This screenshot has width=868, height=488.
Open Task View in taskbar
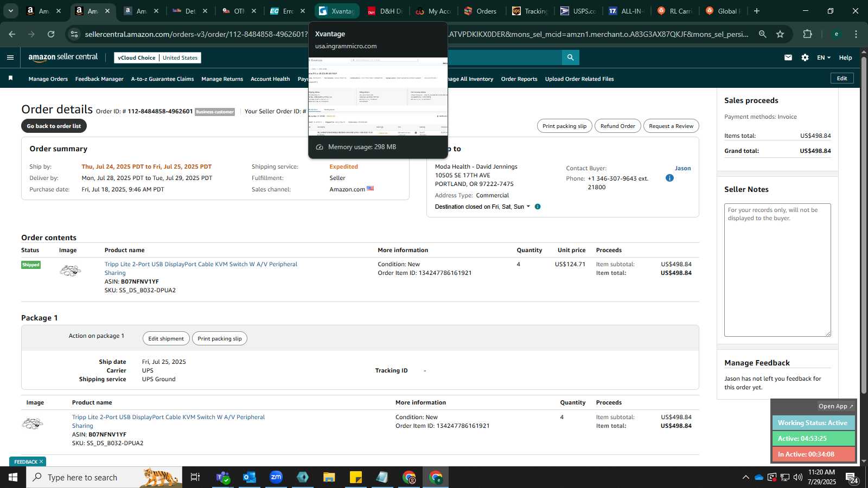(195, 477)
